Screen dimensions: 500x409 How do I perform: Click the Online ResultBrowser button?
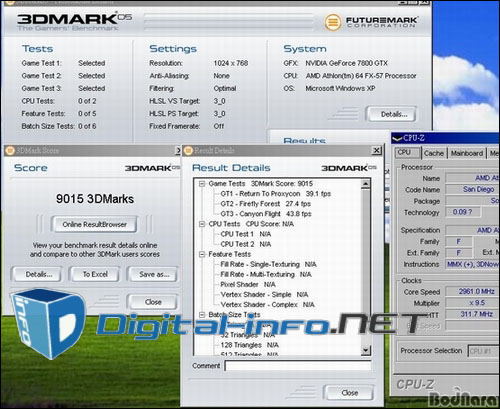click(94, 224)
